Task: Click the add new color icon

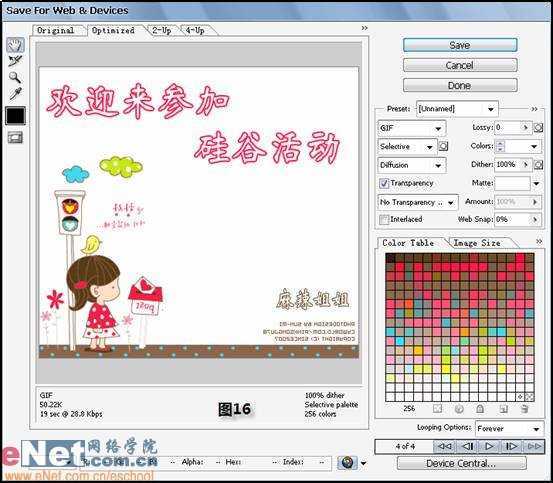Action: click(503, 409)
